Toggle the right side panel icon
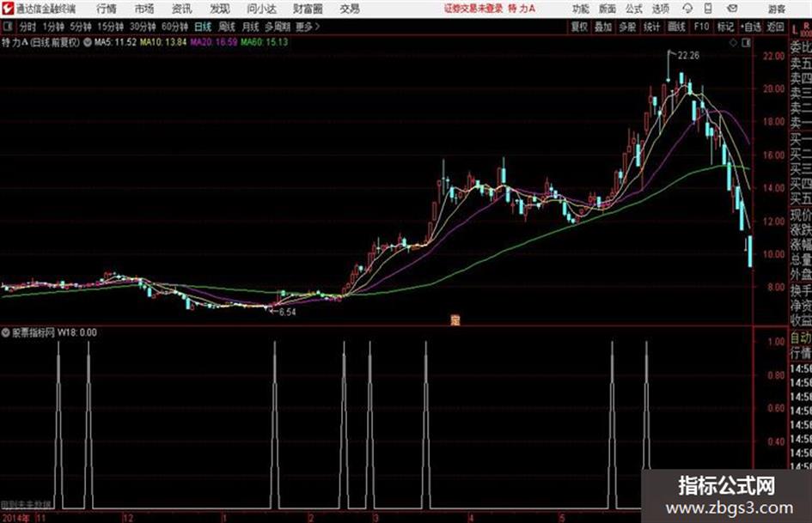 [746, 43]
